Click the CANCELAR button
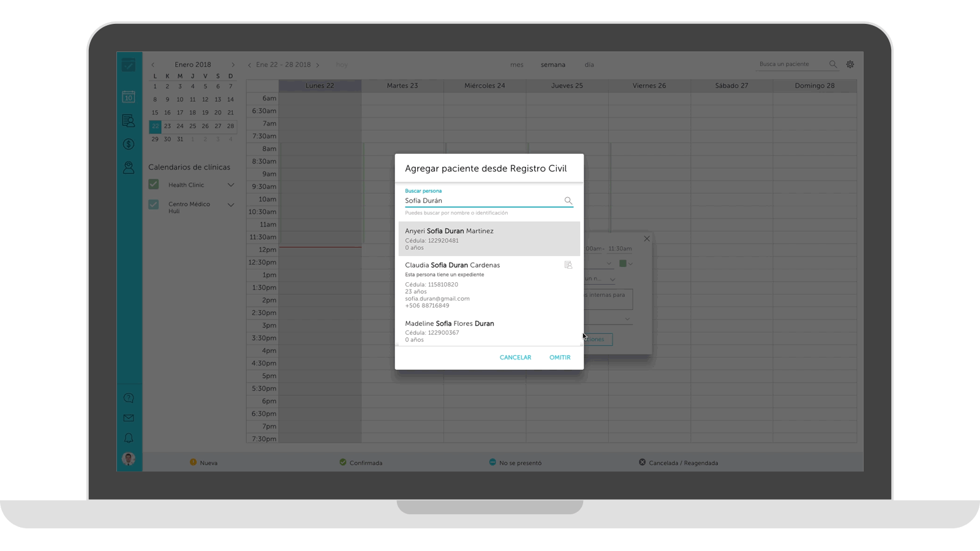Screen dimensions: 980x551 (x=515, y=358)
